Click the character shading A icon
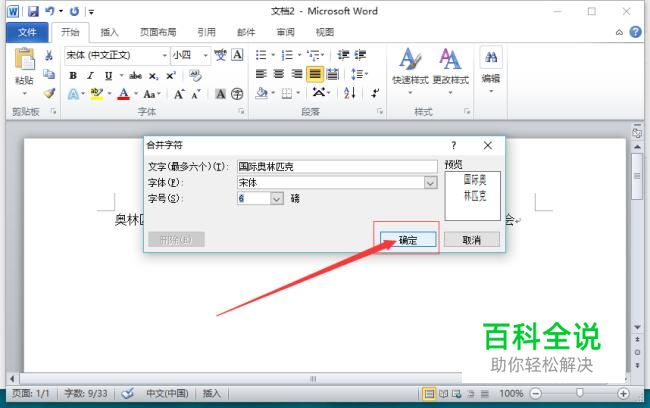The image size is (650, 408). coord(221,94)
